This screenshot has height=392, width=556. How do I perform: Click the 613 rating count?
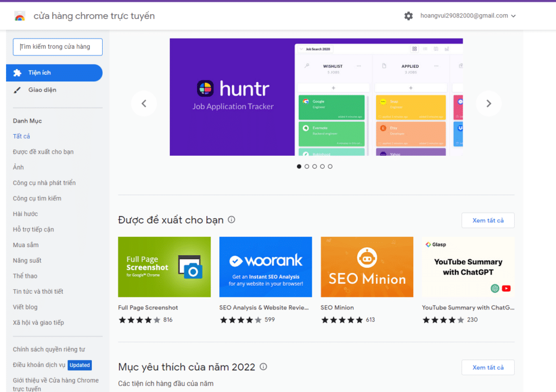click(x=370, y=320)
